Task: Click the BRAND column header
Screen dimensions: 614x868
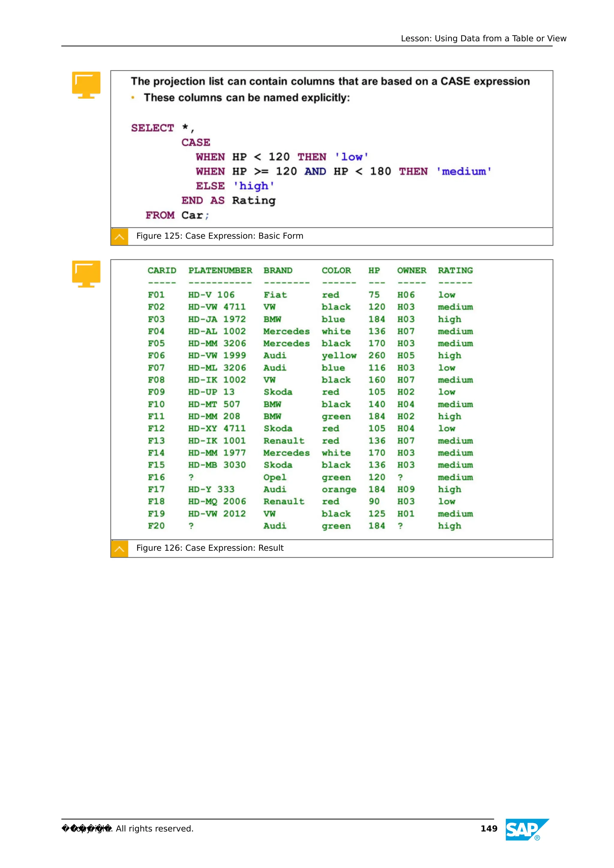Action: click(x=278, y=270)
